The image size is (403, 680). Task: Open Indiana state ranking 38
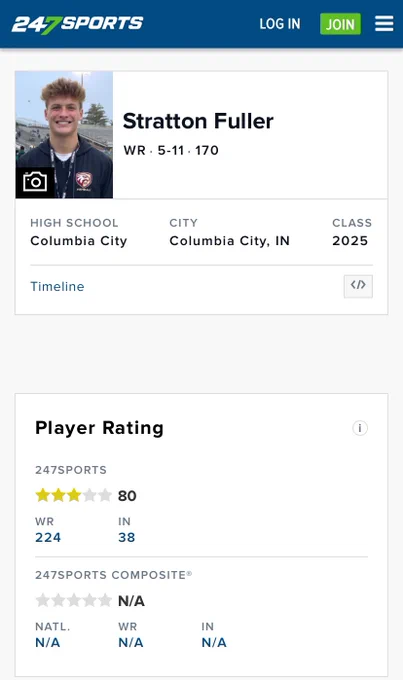click(127, 537)
